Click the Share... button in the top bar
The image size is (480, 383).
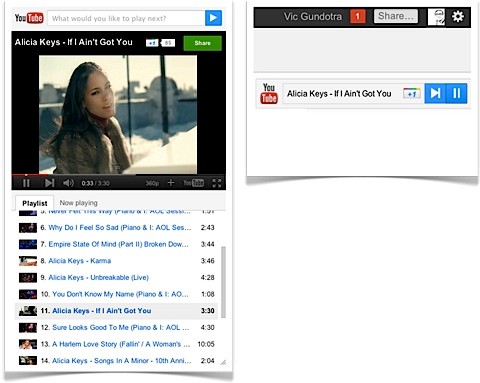[x=396, y=16]
